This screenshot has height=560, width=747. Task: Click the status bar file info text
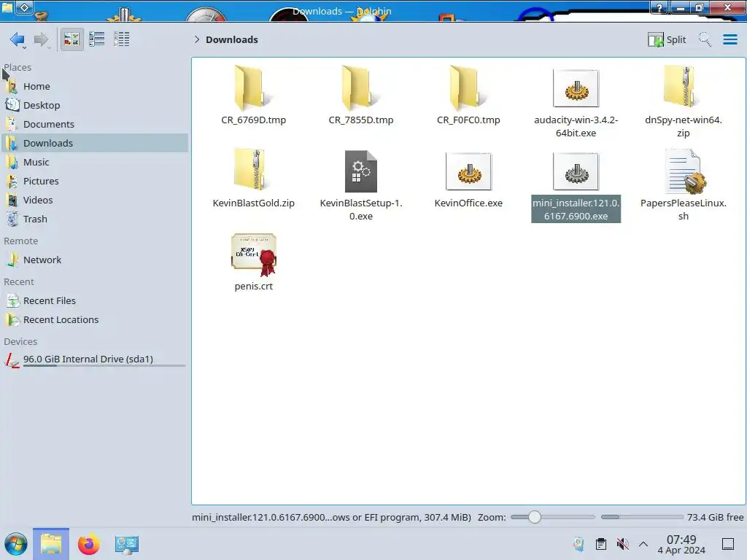[x=331, y=517]
